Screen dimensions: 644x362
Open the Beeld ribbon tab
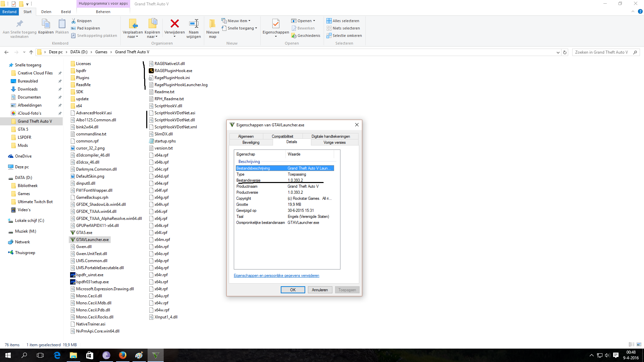tap(66, 12)
